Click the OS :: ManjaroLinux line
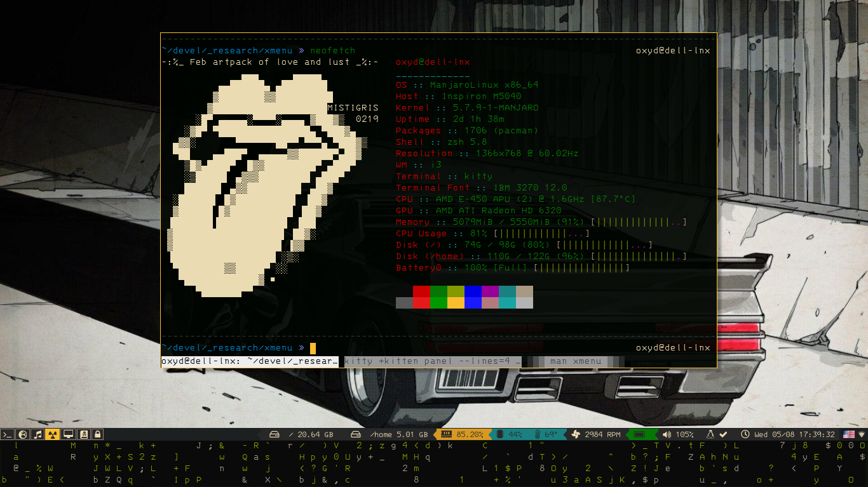The width and height of the screenshot is (868, 487). 467,85
